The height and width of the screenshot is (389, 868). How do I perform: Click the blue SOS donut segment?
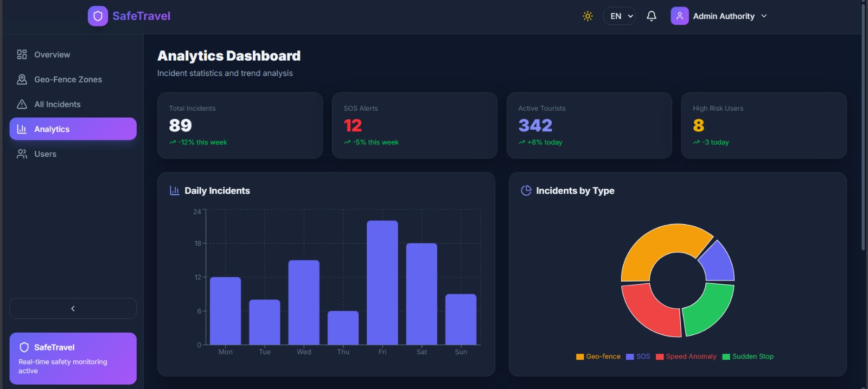719,263
